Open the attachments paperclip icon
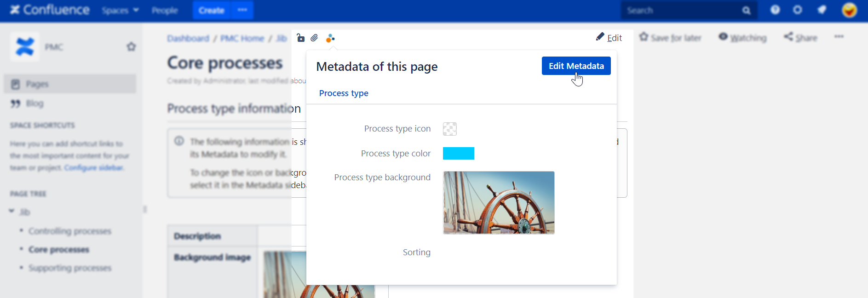The height and width of the screenshot is (298, 868). tap(314, 38)
